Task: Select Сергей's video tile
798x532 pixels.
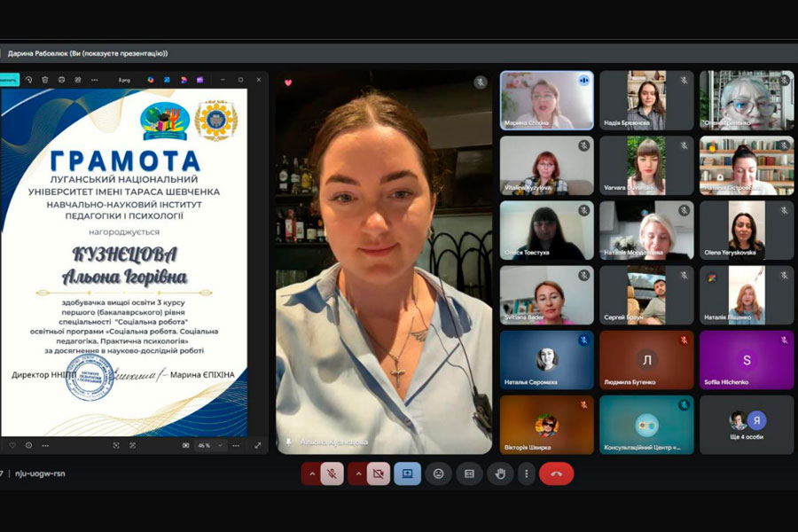Action: 646,295
